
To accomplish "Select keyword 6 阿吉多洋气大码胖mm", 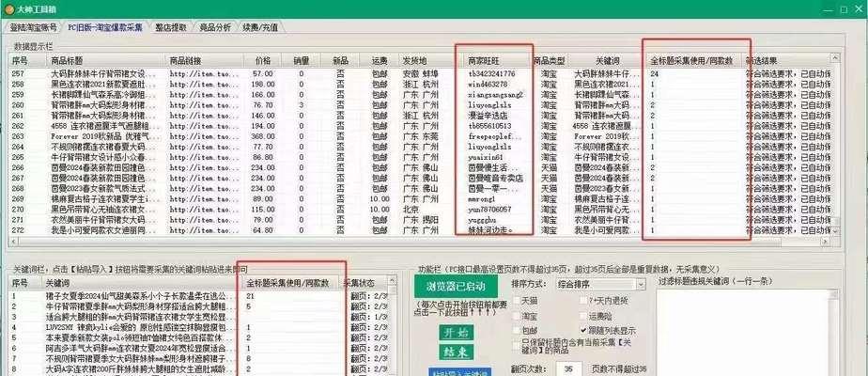I will tap(199, 348).
